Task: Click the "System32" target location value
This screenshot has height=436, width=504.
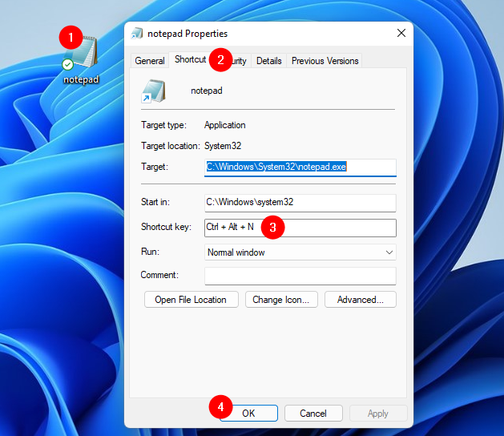Action: pyautogui.click(x=223, y=146)
